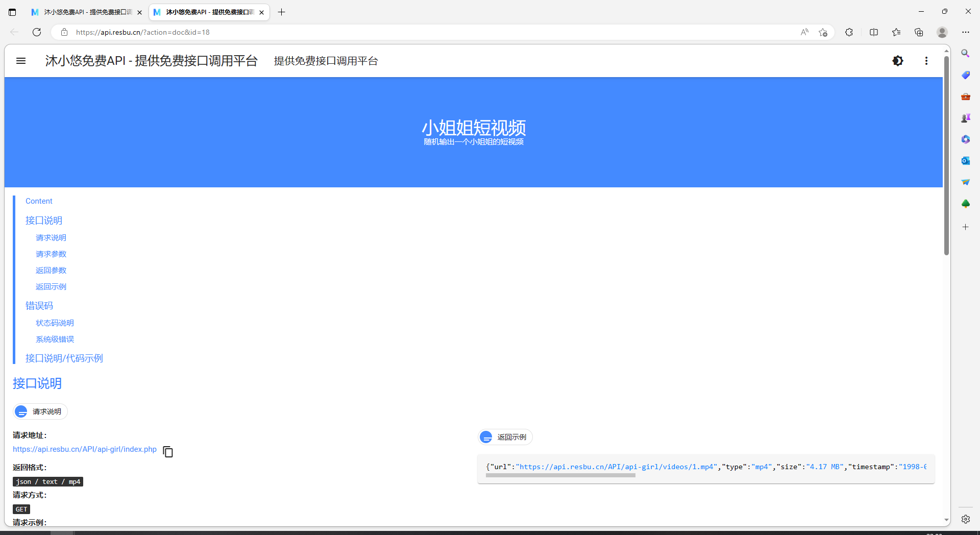Open the page's three-dot options menu
Image resolution: width=980 pixels, height=535 pixels.
pyautogui.click(x=926, y=61)
